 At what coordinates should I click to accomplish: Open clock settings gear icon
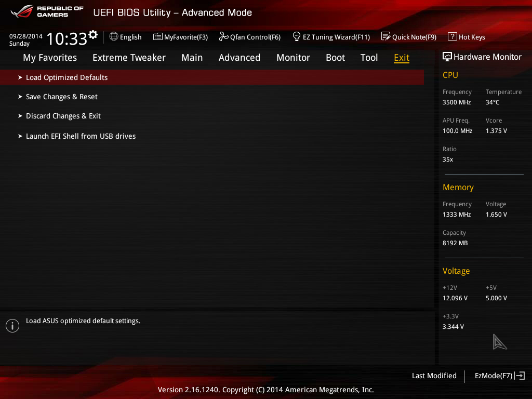click(x=93, y=35)
